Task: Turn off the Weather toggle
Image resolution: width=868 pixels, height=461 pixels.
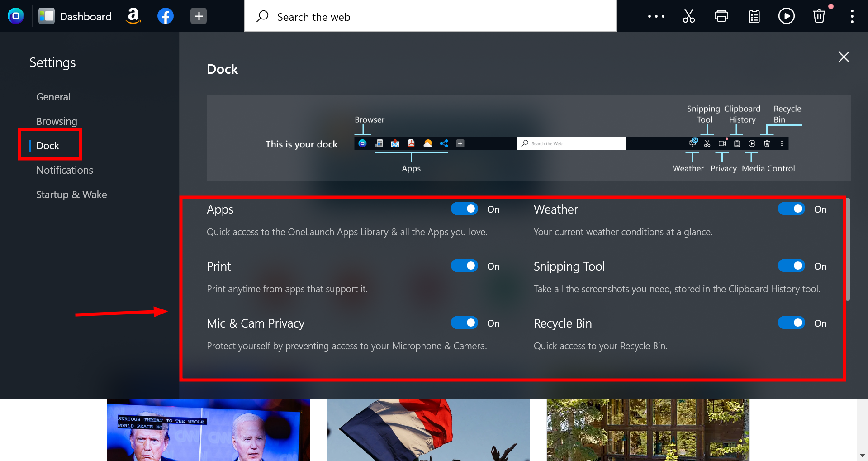Action: 791,209
